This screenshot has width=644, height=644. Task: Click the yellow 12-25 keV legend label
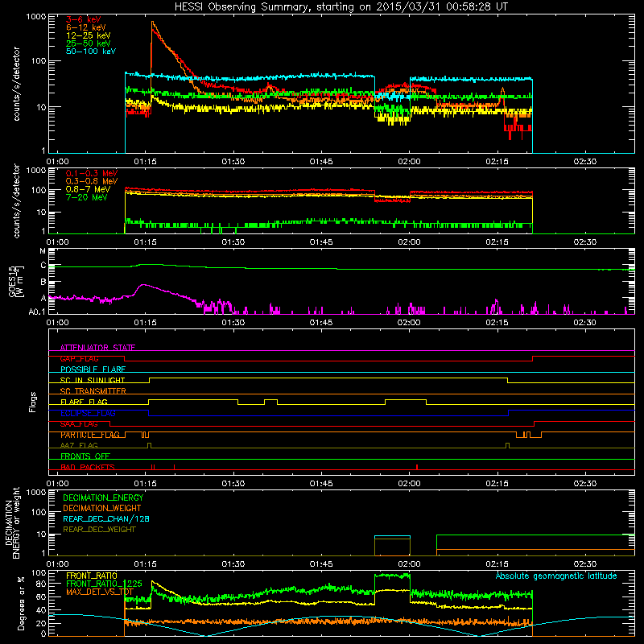coord(89,35)
